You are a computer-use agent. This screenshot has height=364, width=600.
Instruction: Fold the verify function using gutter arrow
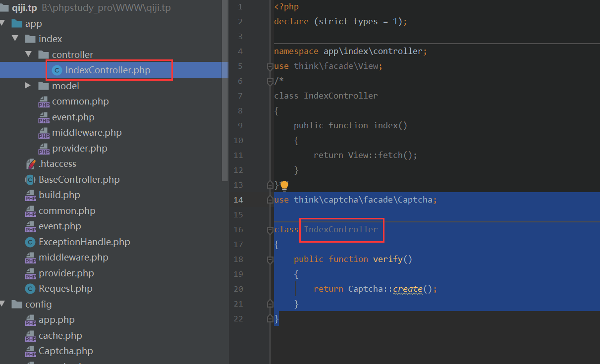270,259
